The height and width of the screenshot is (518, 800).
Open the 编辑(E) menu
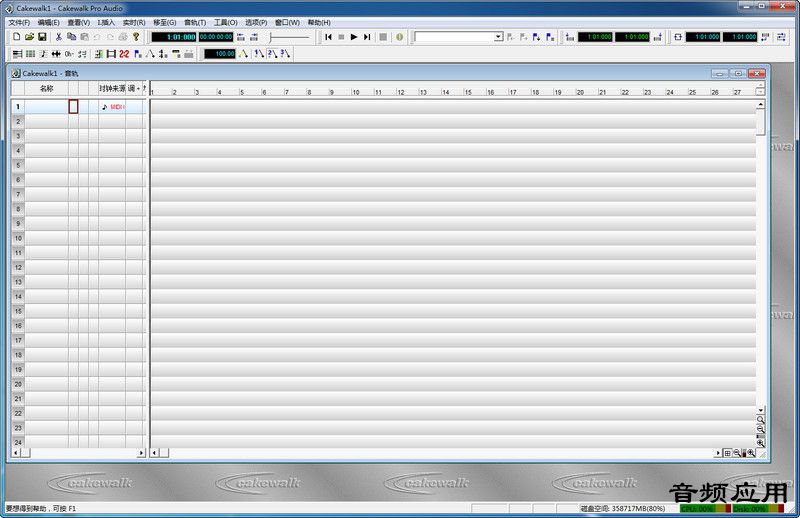pos(48,22)
